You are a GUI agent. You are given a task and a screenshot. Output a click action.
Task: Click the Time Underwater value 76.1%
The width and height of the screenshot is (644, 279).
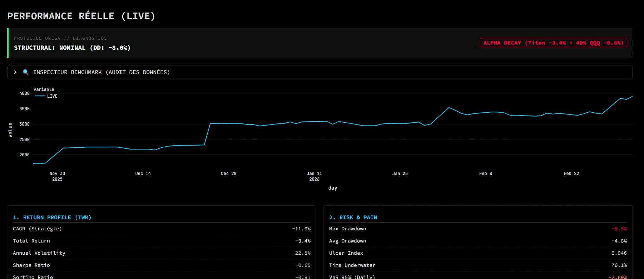pyautogui.click(x=619, y=265)
